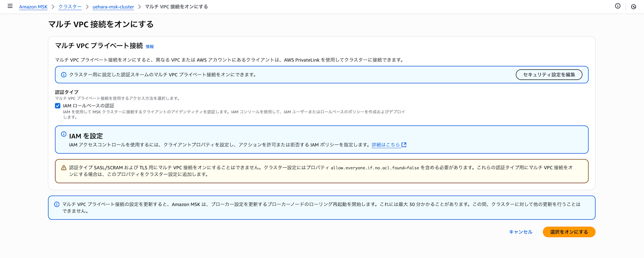Open the 詳細はこちら documentation link
The height and width of the screenshot is (258, 644).
pyautogui.click(x=386, y=145)
